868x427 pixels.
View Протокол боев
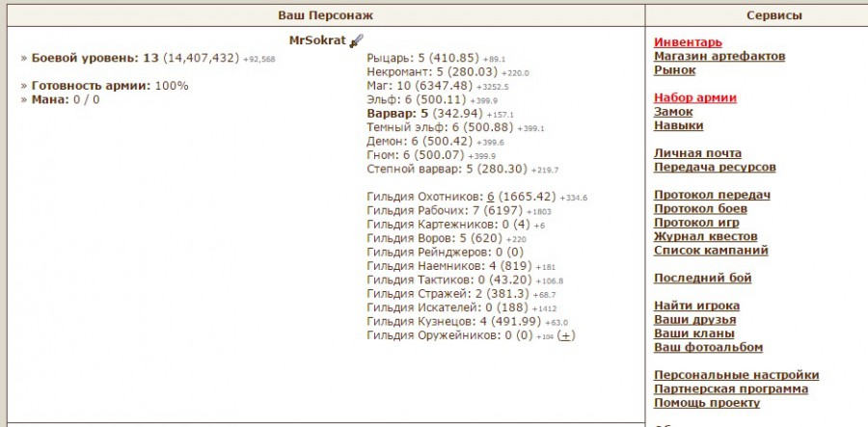pos(701,209)
